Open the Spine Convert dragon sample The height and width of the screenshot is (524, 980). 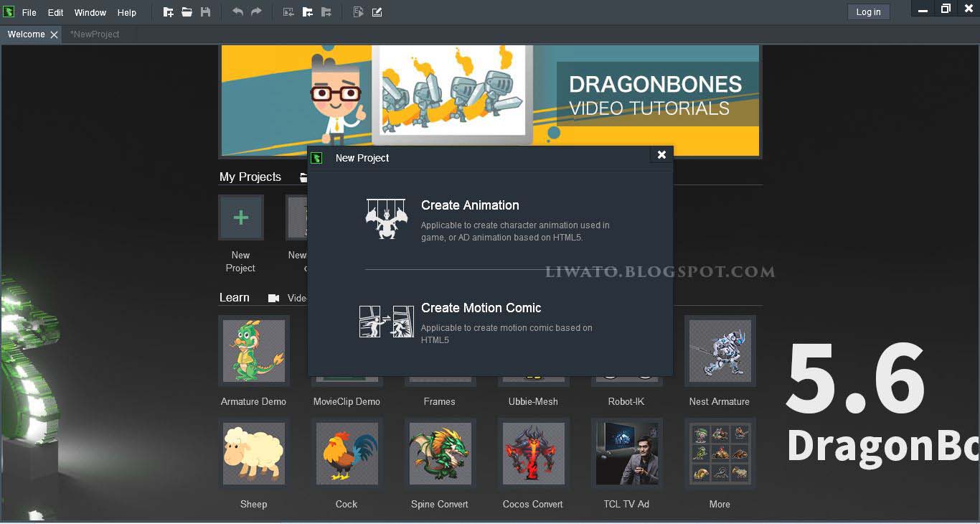click(x=440, y=454)
